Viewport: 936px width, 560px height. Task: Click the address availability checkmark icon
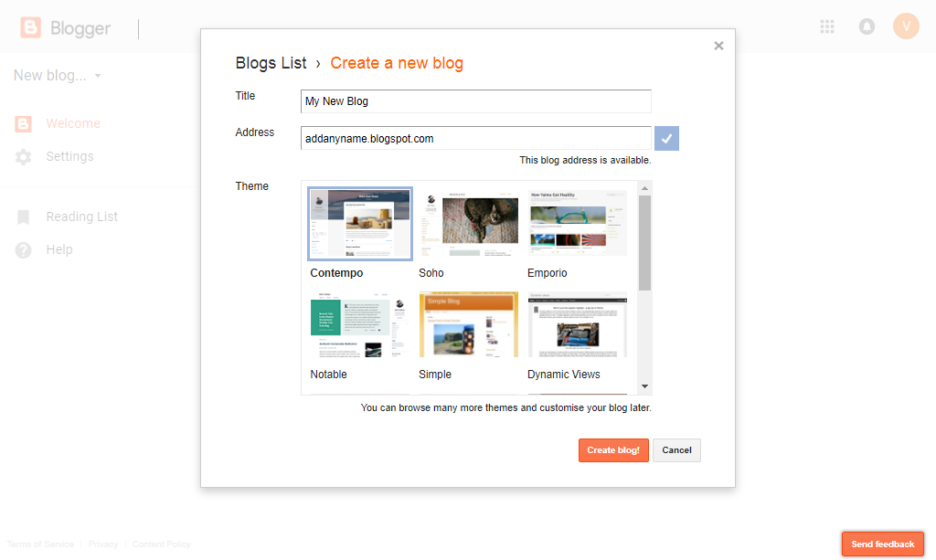667,138
